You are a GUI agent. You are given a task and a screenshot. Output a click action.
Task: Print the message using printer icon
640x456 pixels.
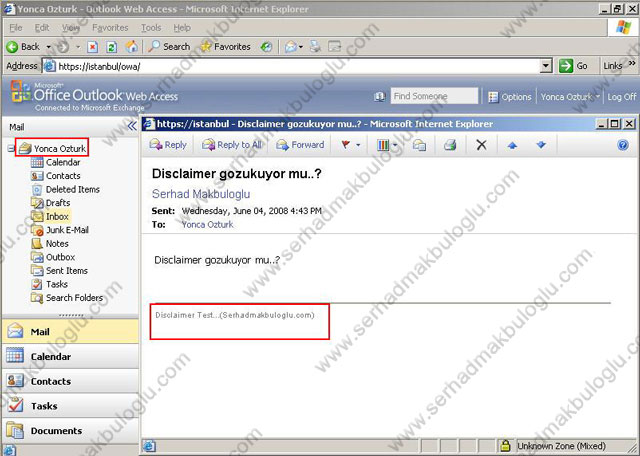click(x=450, y=145)
